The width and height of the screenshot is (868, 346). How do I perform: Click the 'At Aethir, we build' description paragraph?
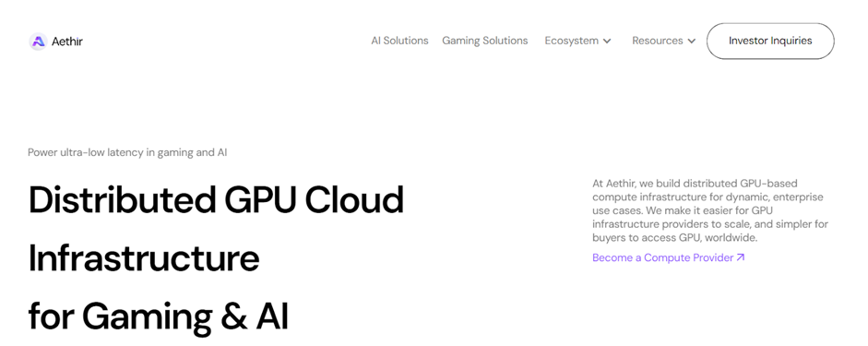(710, 210)
